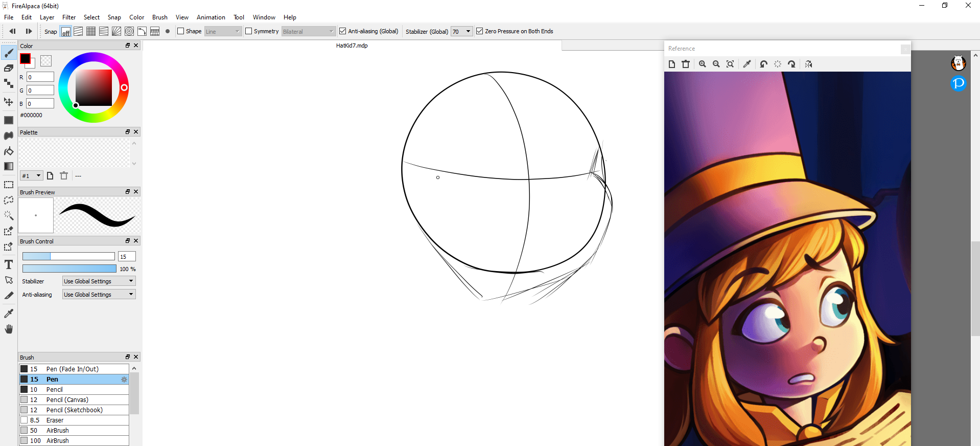Screen dimensions: 980x446
Task: Open the HatKid7.mdp document tab
Action: 352,46
